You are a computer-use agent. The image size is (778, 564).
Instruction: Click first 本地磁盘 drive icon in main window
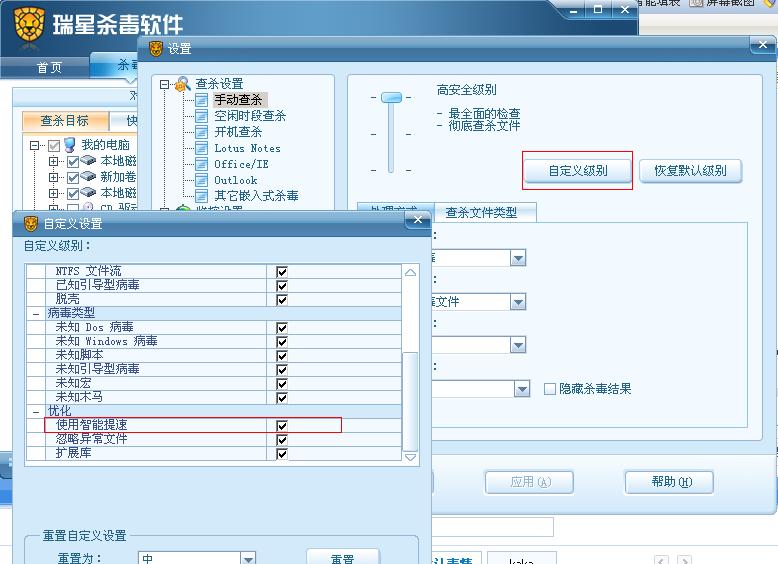88,160
